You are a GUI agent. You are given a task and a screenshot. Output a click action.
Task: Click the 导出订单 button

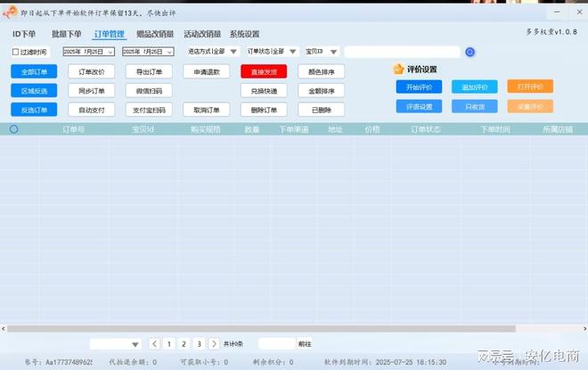pos(149,71)
